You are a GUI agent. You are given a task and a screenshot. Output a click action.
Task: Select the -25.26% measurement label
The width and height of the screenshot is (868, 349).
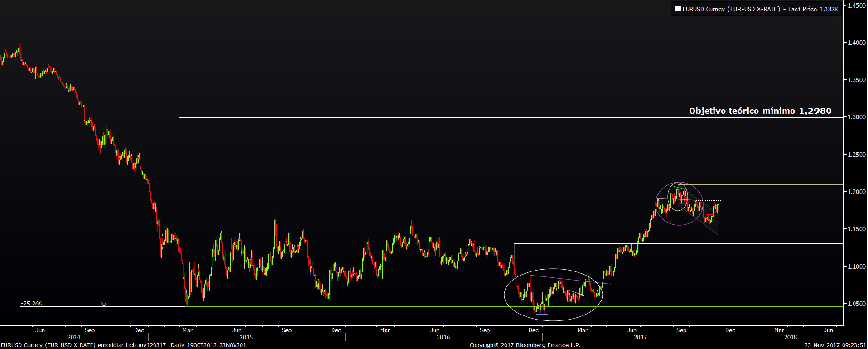[31, 303]
